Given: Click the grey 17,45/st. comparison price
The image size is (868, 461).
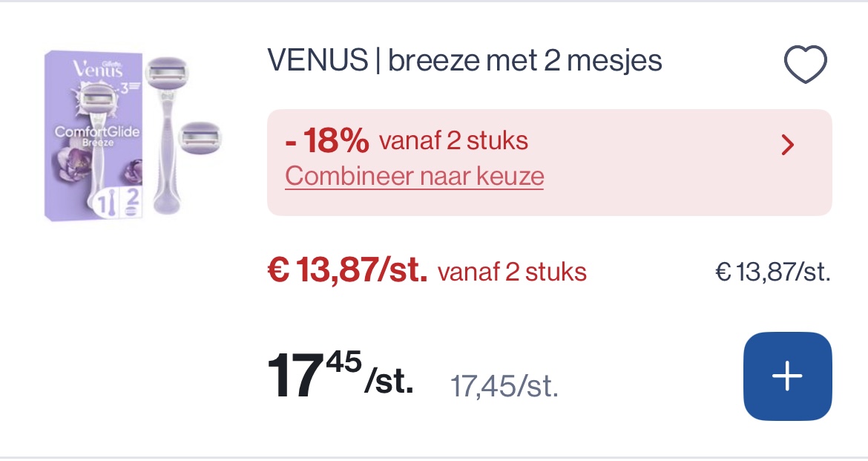Looking at the screenshot, I should 504,385.
